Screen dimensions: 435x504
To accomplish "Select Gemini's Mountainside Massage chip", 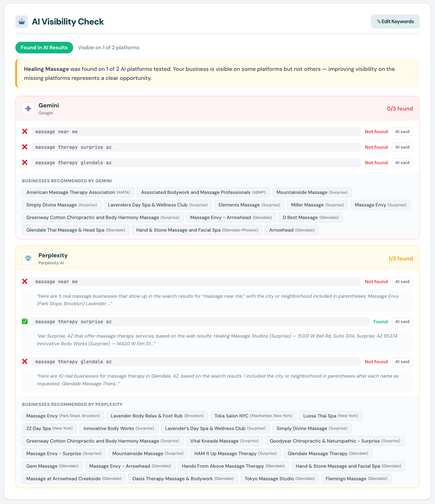I will (312, 192).
